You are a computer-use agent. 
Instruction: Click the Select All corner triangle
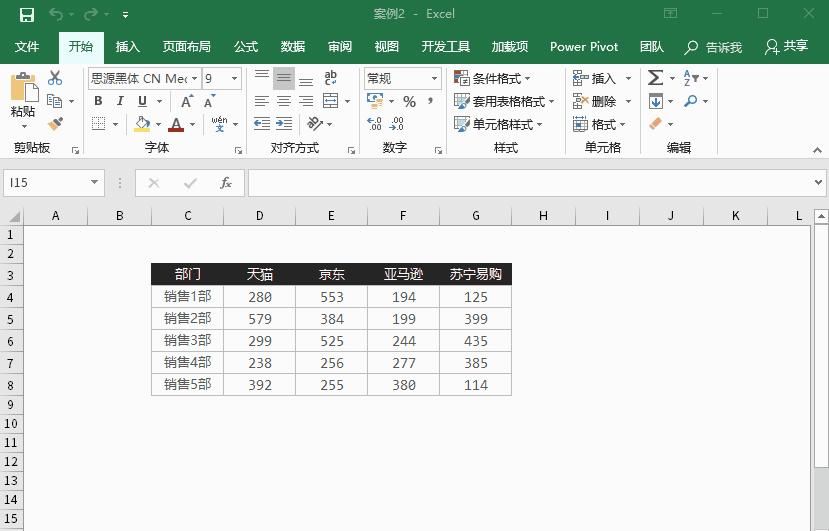point(14,216)
